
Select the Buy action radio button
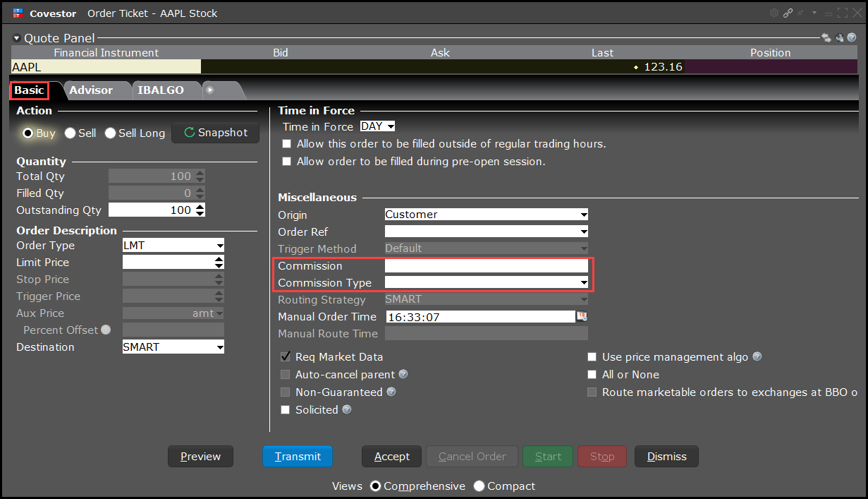[x=28, y=133]
